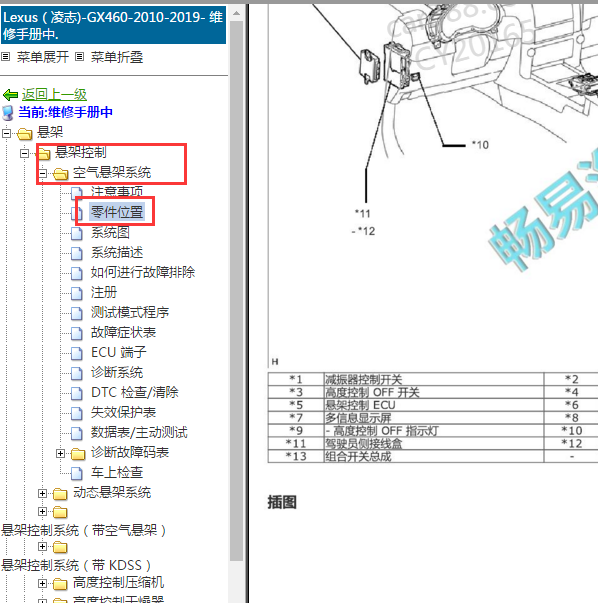
Task: Open the 诊断系统 page
Action: (x=117, y=373)
